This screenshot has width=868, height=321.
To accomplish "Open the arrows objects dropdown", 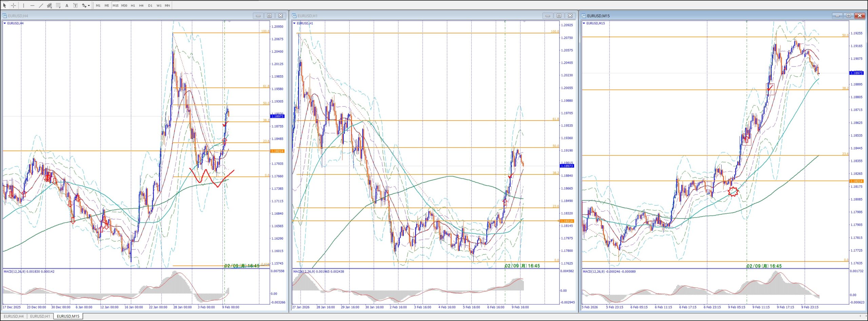I will pos(89,5).
